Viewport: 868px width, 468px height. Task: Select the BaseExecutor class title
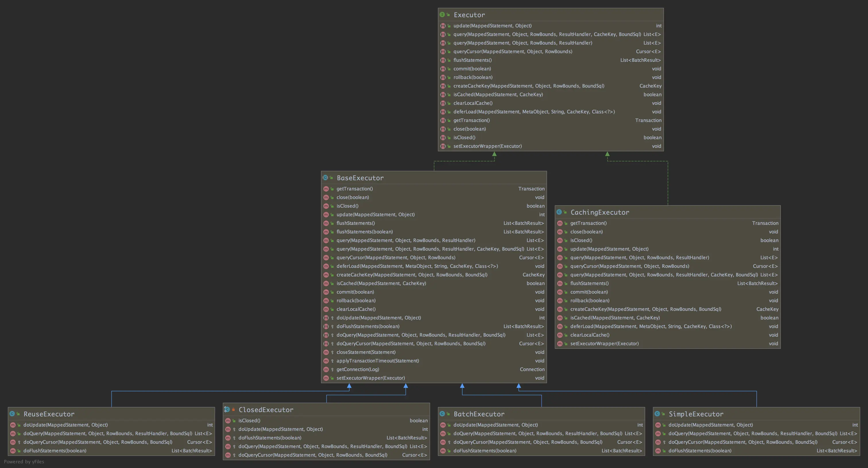click(x=360, y=178)
